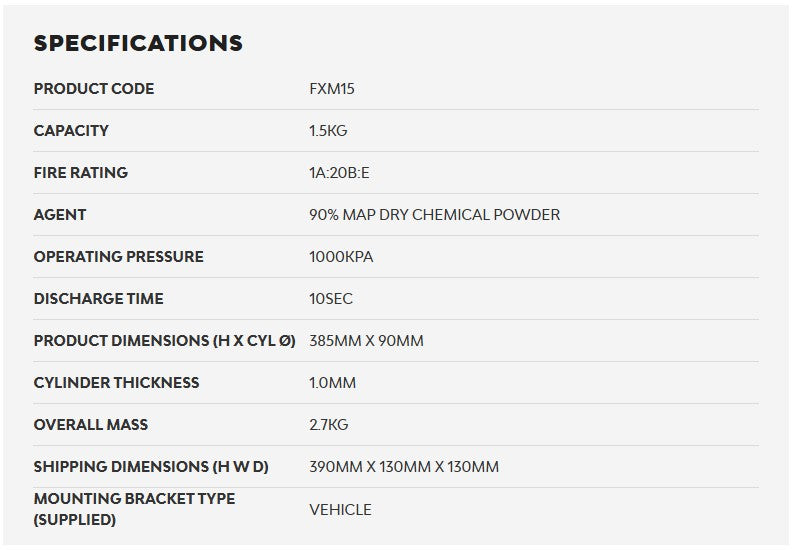This screenshot has height=550, width=797.
Task: Click the AGENT label
Action: click(x=60, y=215)
